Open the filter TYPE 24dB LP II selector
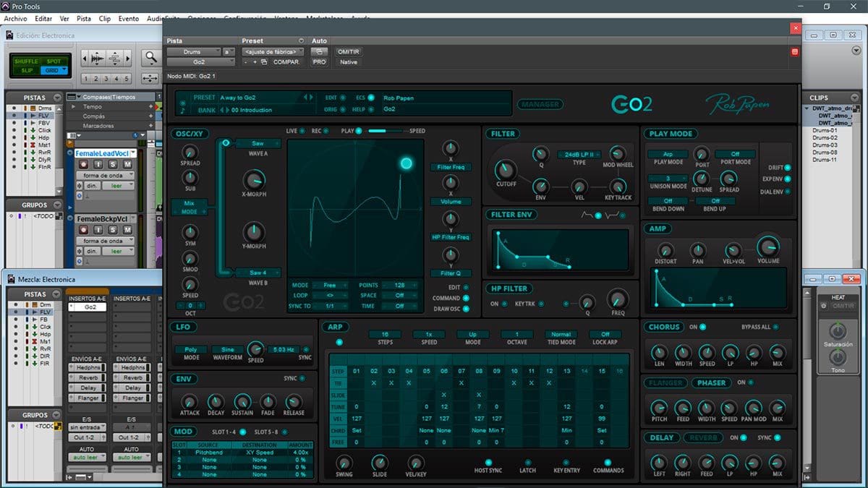The width and height of the screenshot is (868, 488). (579, 154)
